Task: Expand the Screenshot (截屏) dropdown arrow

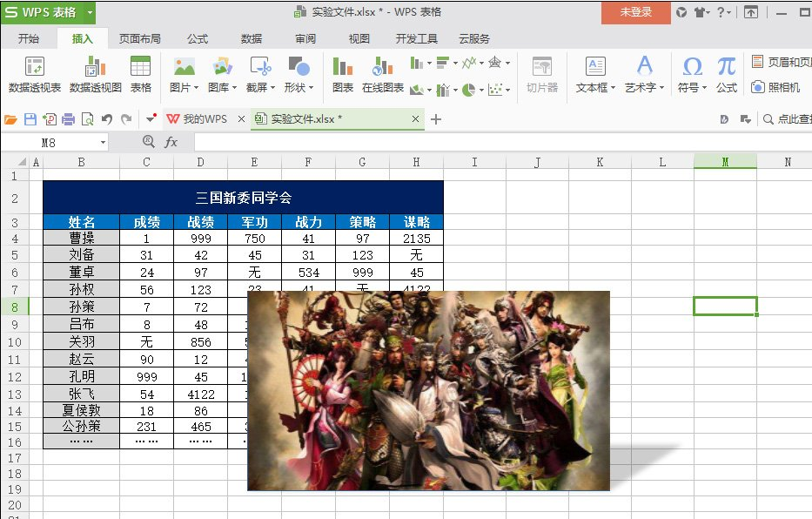Action: pyautogui.click(x=273, y=87)
